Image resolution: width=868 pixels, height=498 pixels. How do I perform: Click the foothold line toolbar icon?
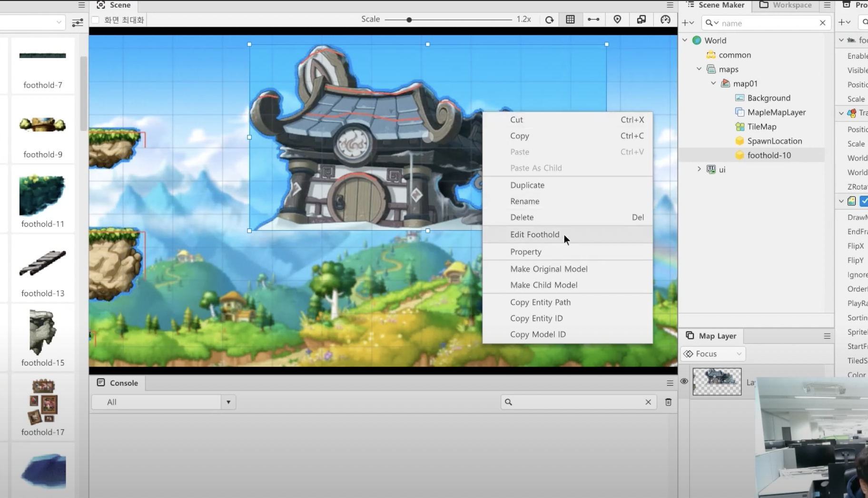click(x=593, y=20)
